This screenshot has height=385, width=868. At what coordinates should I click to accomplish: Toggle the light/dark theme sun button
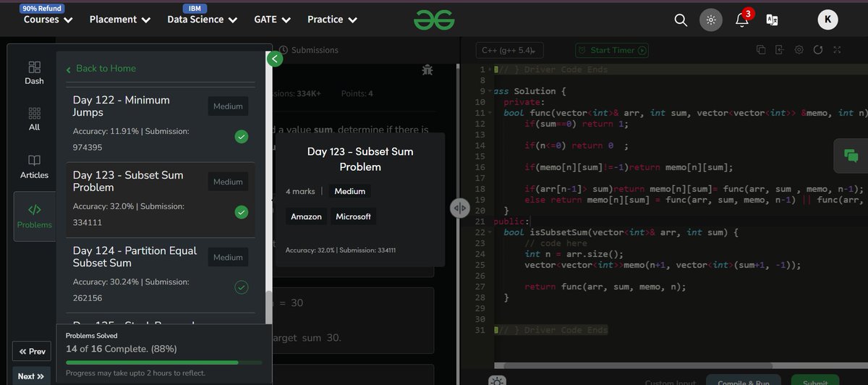[711, 20]
